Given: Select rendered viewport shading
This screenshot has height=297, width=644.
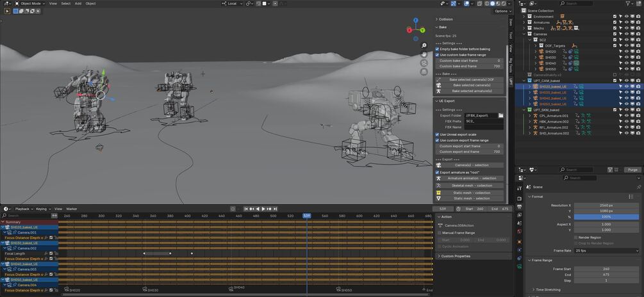Looking at the screenshot, I should click(x=503, y=3).
